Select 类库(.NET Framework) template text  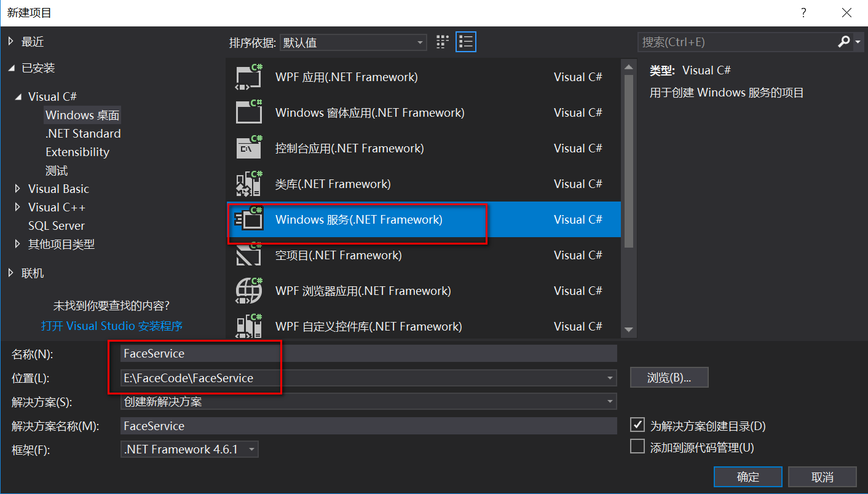[333, 184]
